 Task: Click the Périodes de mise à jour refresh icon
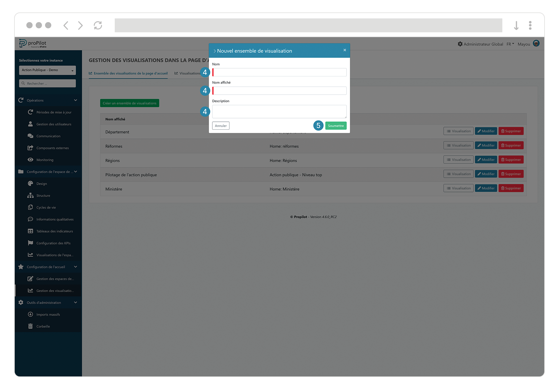31,112
